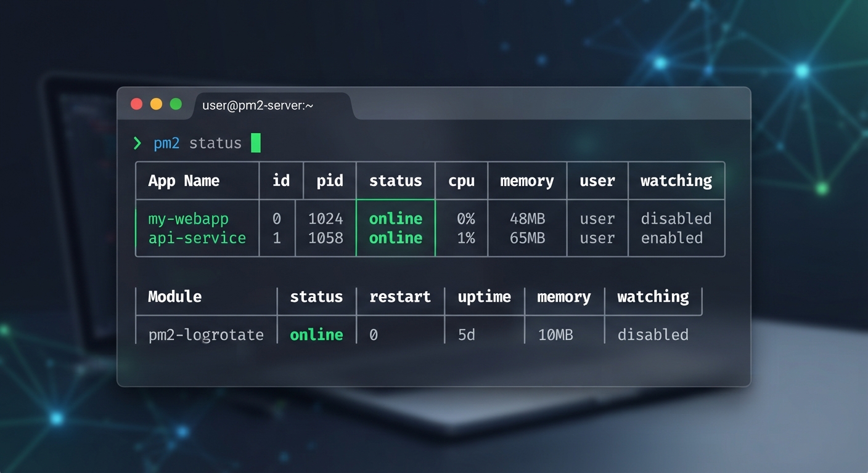The image size is (868, 473).
Task: Click 'enabled' watching value for api-service
Action: coord(672,238)
